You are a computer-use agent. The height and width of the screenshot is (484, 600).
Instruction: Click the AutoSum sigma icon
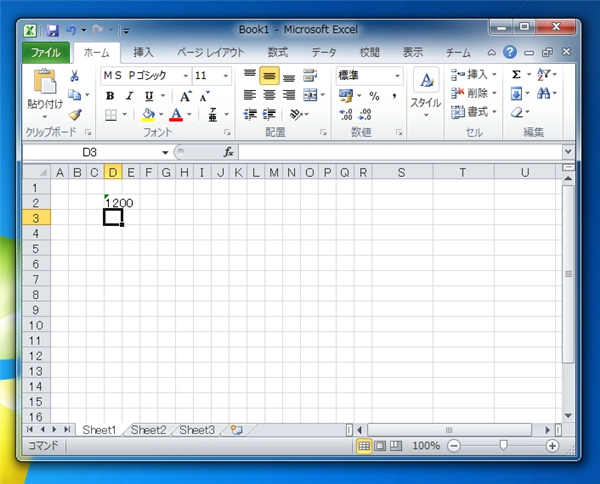click(516, 75)
